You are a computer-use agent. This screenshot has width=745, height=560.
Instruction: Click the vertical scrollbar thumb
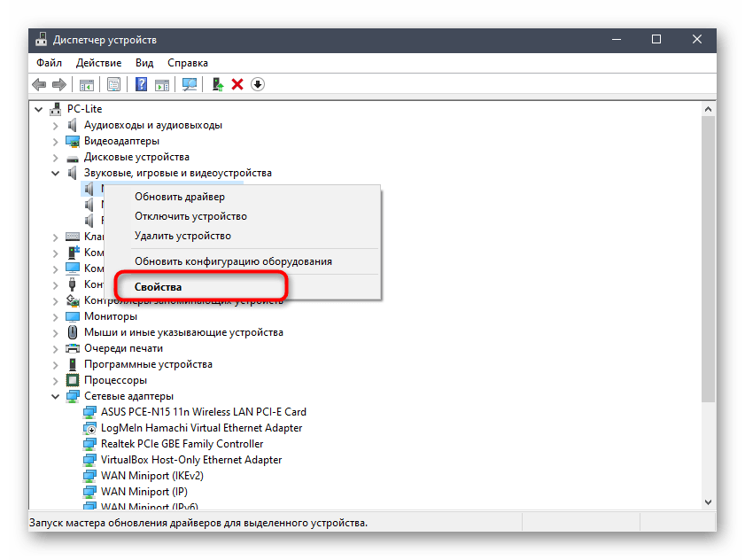coord(708,260)
